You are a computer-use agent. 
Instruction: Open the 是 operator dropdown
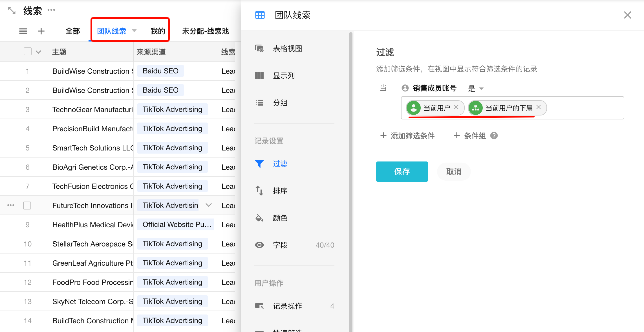[476, 88]
